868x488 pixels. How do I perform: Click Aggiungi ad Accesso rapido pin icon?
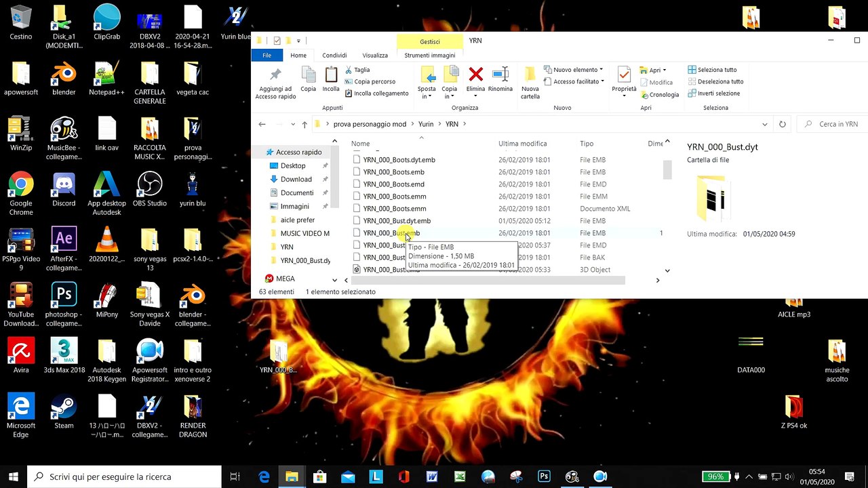(275, 75)
